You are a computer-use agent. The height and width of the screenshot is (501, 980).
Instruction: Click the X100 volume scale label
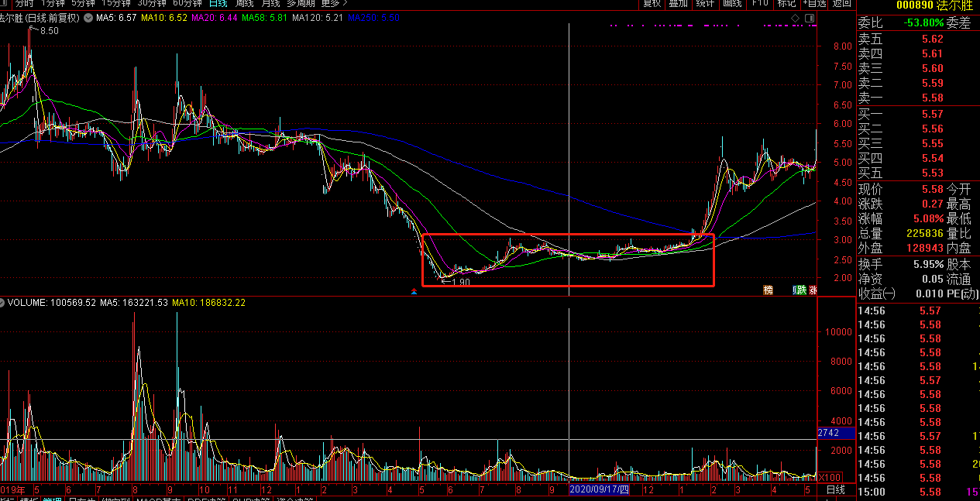(x=830, y=477)
